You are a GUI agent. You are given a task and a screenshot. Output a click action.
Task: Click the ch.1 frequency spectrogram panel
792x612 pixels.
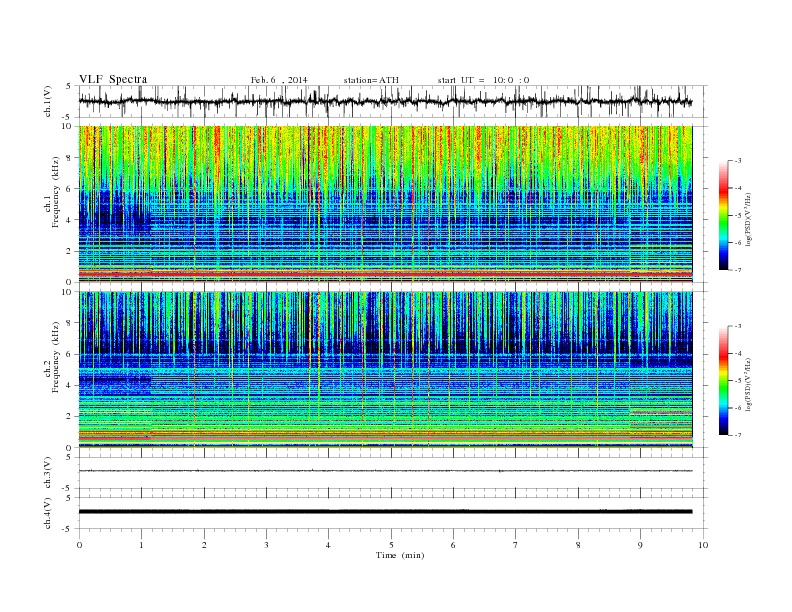(385, 204)
